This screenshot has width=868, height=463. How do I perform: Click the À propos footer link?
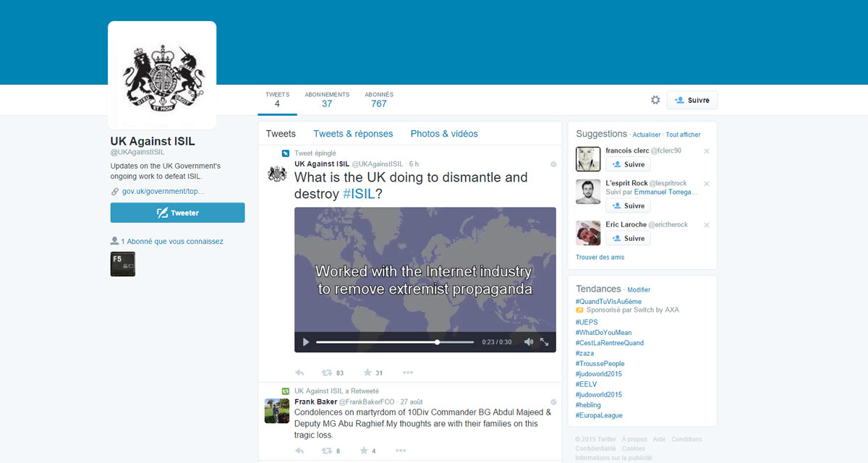(x=634, y=439)
